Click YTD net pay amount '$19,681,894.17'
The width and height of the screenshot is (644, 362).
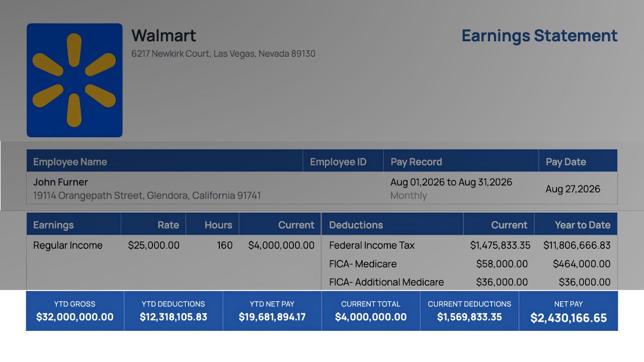click(272, 317)
